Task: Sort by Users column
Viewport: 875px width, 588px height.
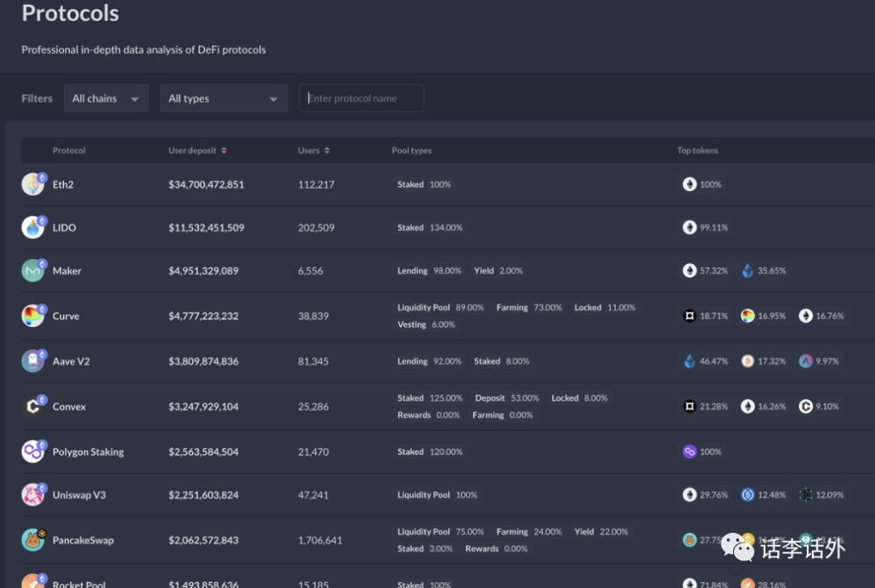Action: click(x=314, y=151)
